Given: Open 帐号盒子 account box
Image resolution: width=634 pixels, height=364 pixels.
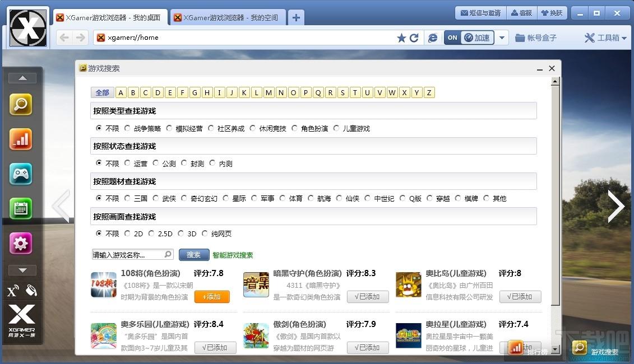Looking at the screenshot, I should (x=536, y=38).
